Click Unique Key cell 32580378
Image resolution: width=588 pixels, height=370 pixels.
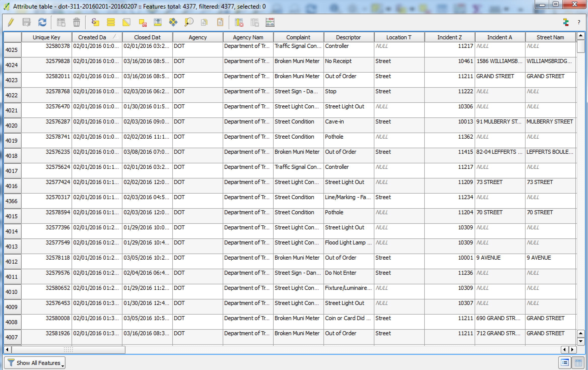[47, 50]
